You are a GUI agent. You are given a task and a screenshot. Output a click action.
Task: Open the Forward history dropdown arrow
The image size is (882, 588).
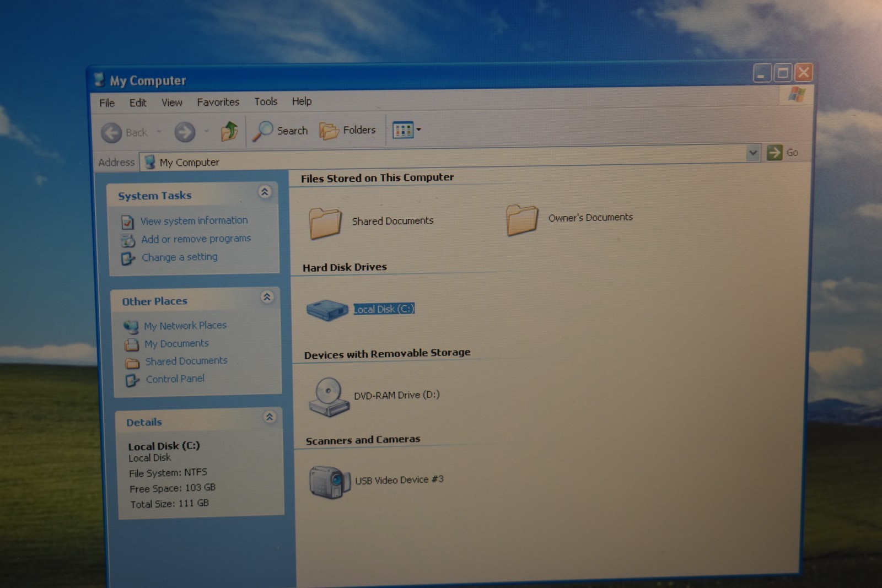click(x=206, y=131)
